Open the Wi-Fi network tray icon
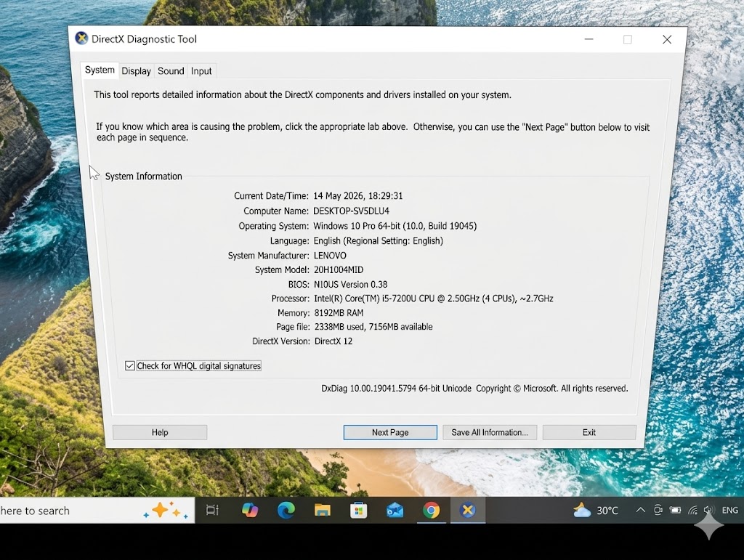Image resolution: width=744 pixels, height=560 pixels. click(x=692, y=510)
